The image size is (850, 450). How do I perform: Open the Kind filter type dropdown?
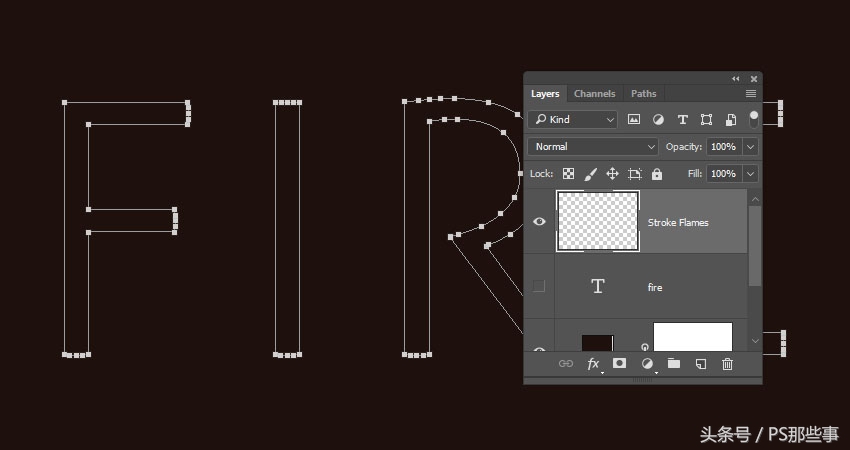pyautogui.click(x=574, y=119)
